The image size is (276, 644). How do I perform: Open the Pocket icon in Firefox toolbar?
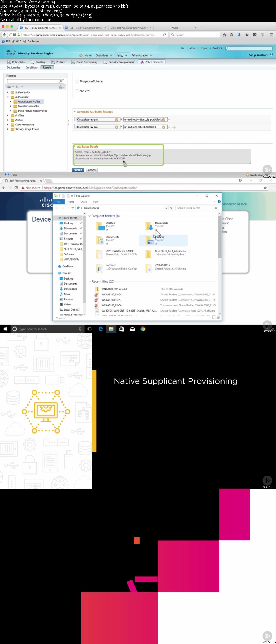point(254,35)
